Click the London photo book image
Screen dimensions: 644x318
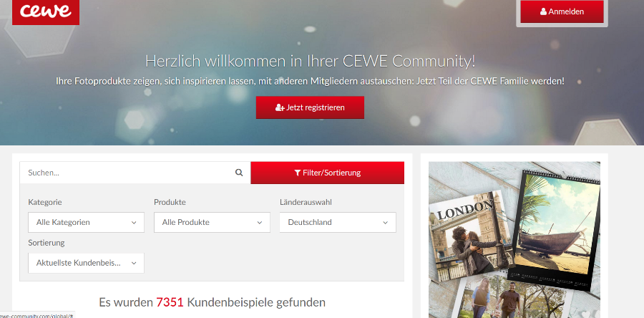click(469, 236)
